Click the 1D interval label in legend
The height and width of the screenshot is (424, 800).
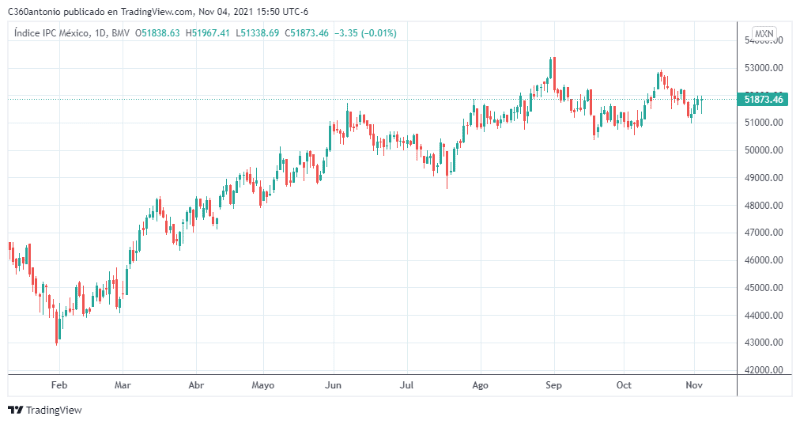pyautogui.click(x=101, y=33)
